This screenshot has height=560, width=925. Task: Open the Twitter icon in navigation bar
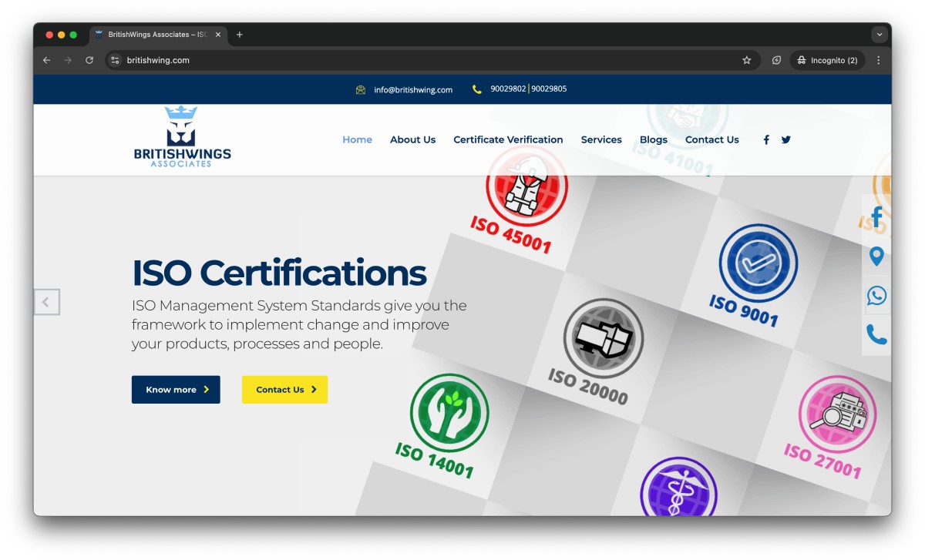coord(786,139)
